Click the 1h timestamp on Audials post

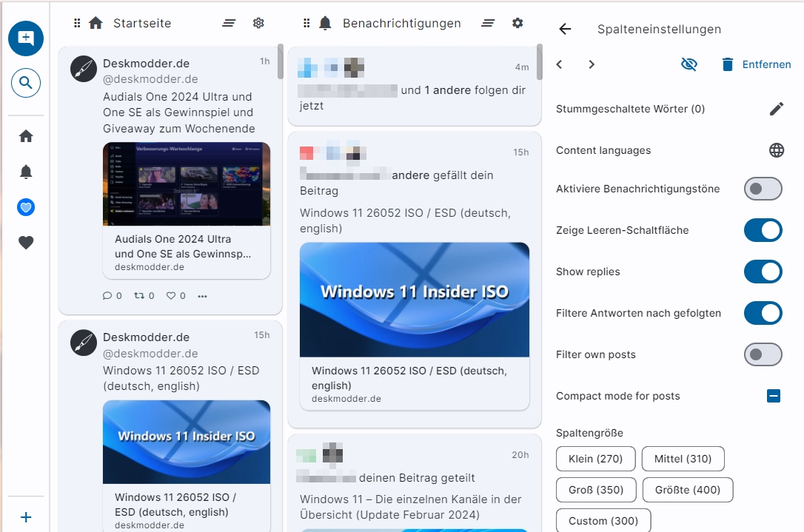click(264, 61)
